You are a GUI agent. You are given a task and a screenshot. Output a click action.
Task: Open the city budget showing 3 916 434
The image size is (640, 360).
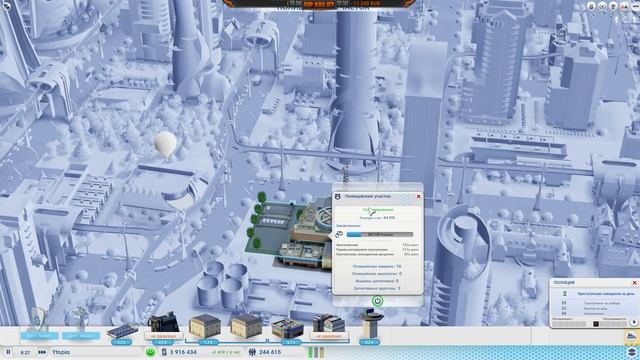pos(183,352)
